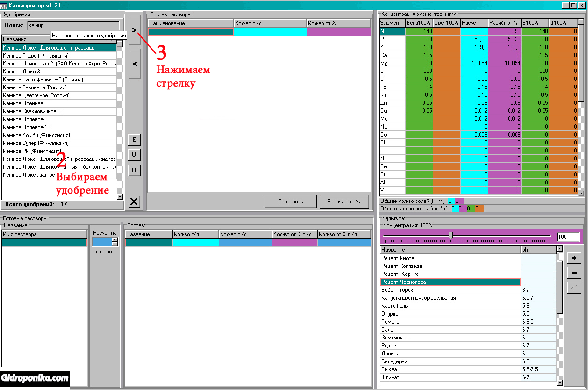This screenshot has height=390, width=588.
Task: Click the Расчет на liters input field
Action: click(102, 242)
